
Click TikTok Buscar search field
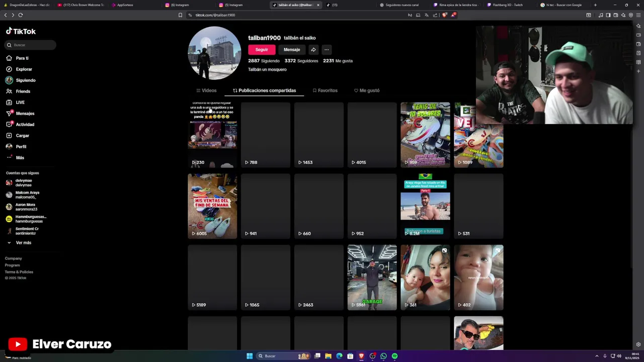coord(30,45)
